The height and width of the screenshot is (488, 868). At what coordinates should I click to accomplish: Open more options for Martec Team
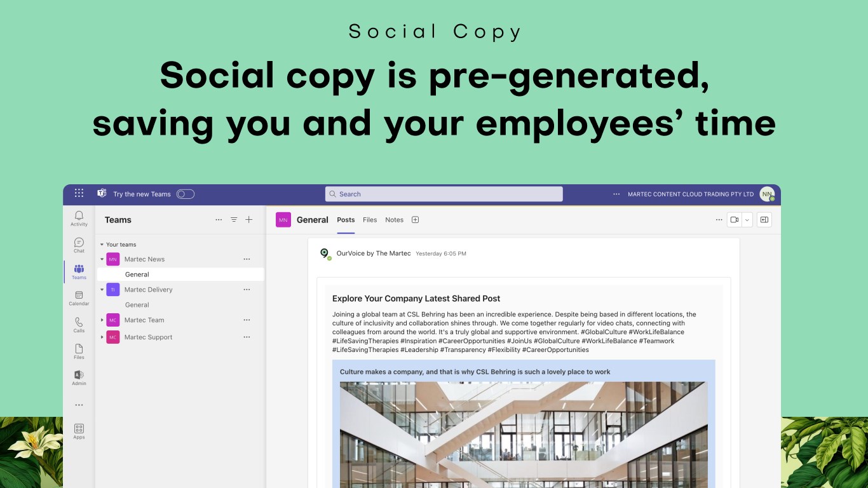click(247, 320)
